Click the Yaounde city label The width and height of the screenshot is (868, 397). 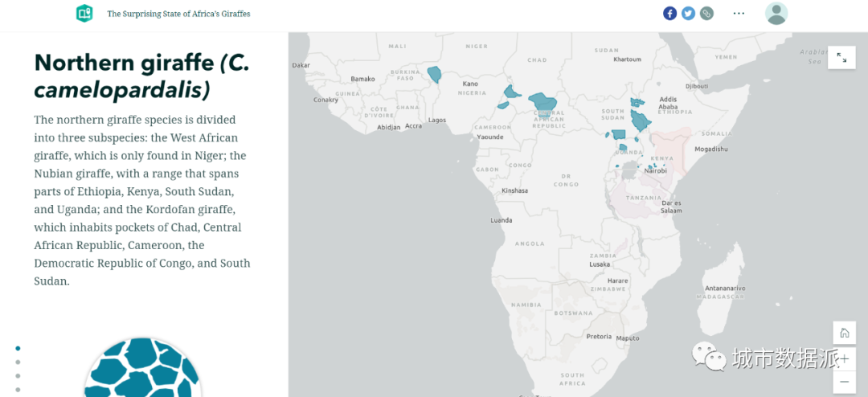pos(490,137)
